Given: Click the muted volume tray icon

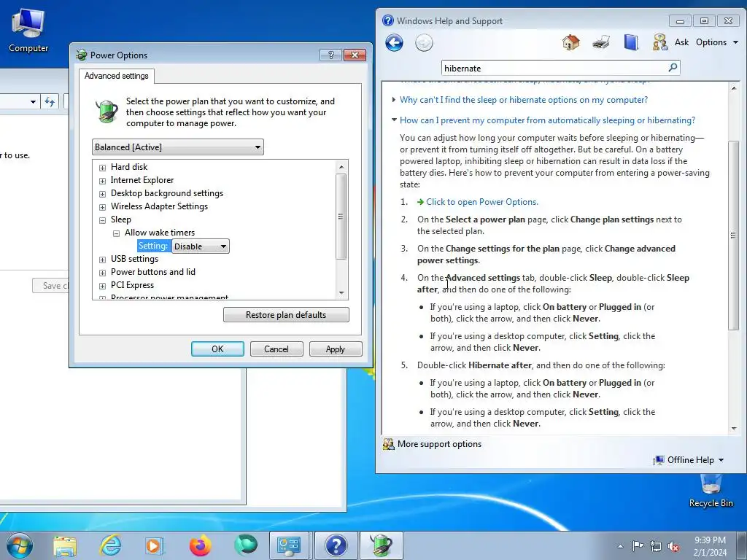Looking at the screenshot, I should (673, 546).
